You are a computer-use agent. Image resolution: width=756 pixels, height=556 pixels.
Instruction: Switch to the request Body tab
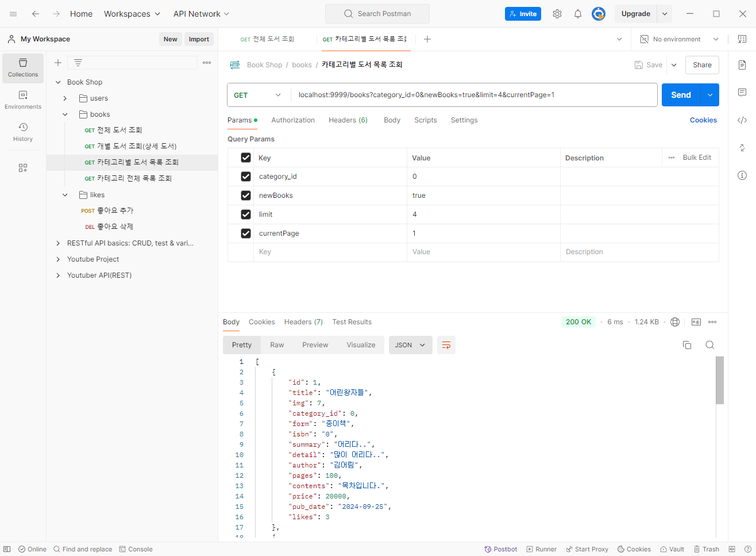[x=392, y=120]
